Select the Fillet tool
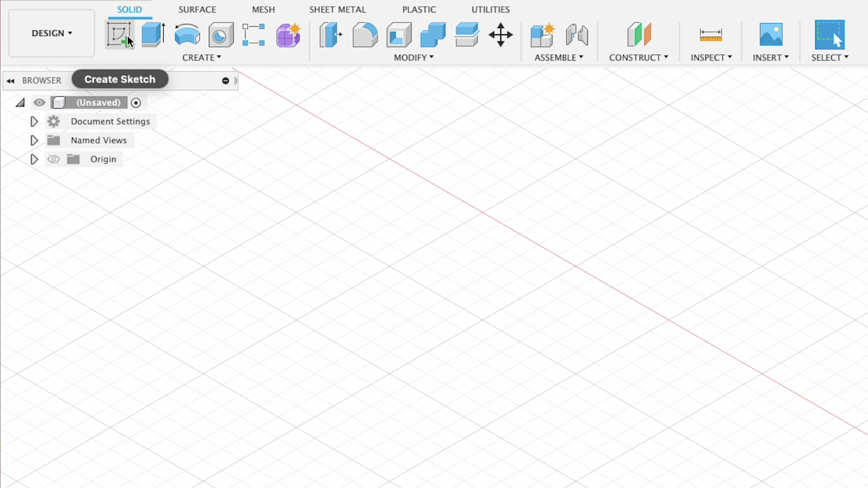868x488 pixels. (365, 35)
